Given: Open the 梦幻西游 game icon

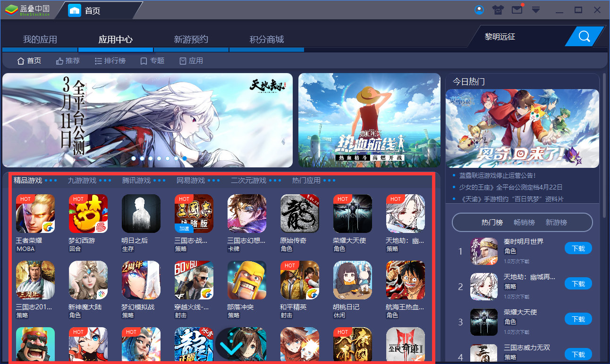Looking at the screenshot, I should [x=88, y=214].
